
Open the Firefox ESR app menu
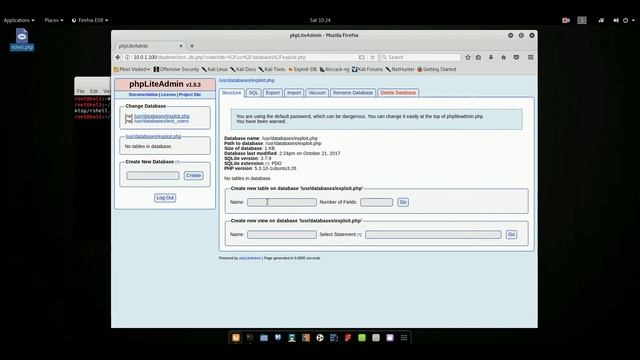click(x=90, y=20)
